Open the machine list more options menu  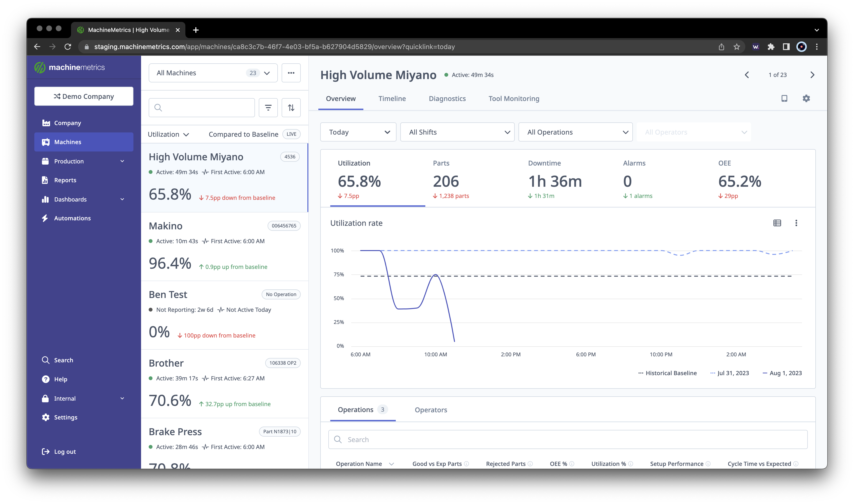click(291, 73)
